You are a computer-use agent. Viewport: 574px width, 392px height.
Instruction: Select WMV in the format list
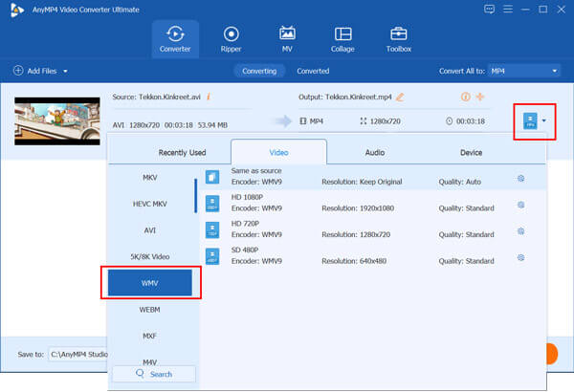[150, 283]
